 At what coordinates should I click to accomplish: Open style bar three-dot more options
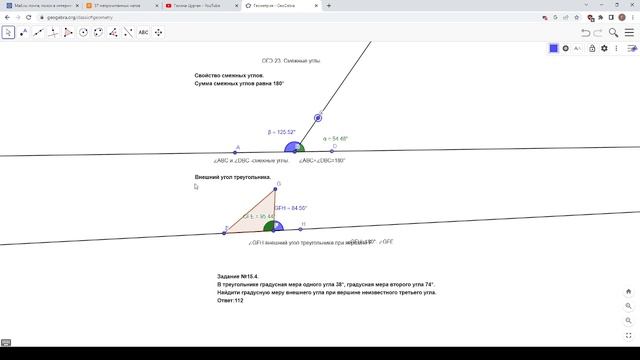tap(616, 49)
